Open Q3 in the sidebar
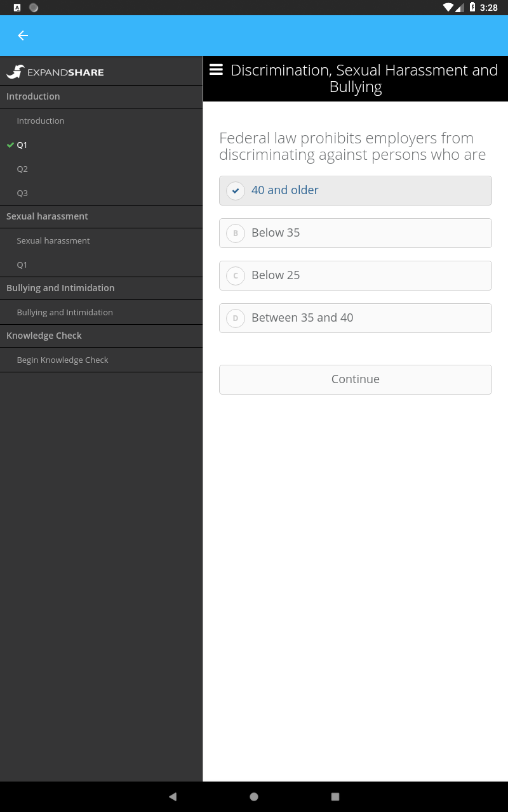 (x=102, y=193)
